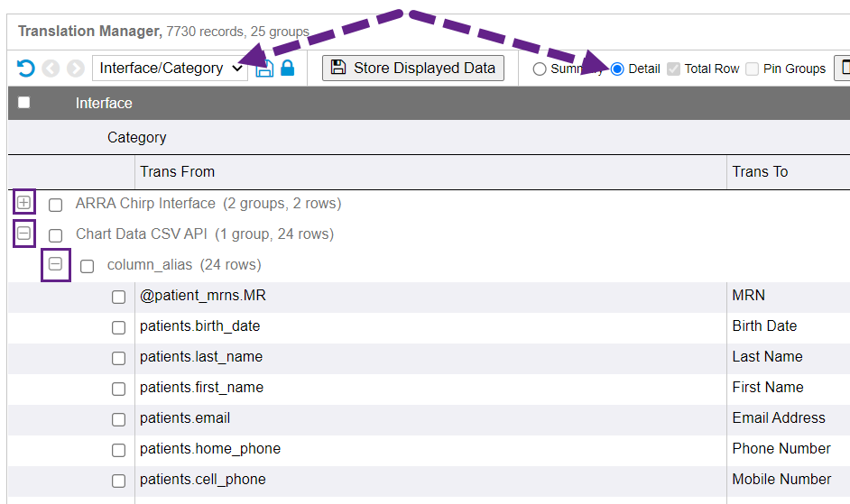Click the Store Displayed Data button
The image size is (850, 504).
pos(413,68)
